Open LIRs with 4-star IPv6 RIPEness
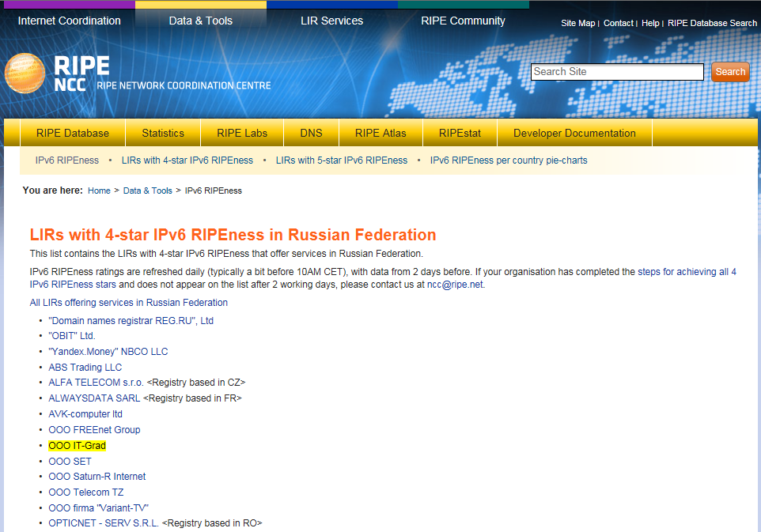Viewport: 761px width, 532px height. click(187, 160)
